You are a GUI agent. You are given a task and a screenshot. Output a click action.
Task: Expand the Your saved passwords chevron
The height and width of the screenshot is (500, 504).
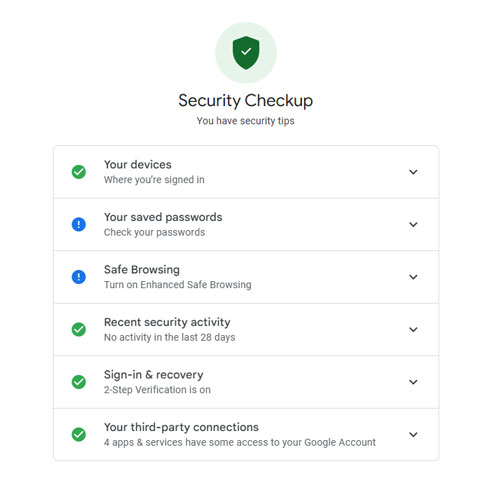(x=413, y=224)
